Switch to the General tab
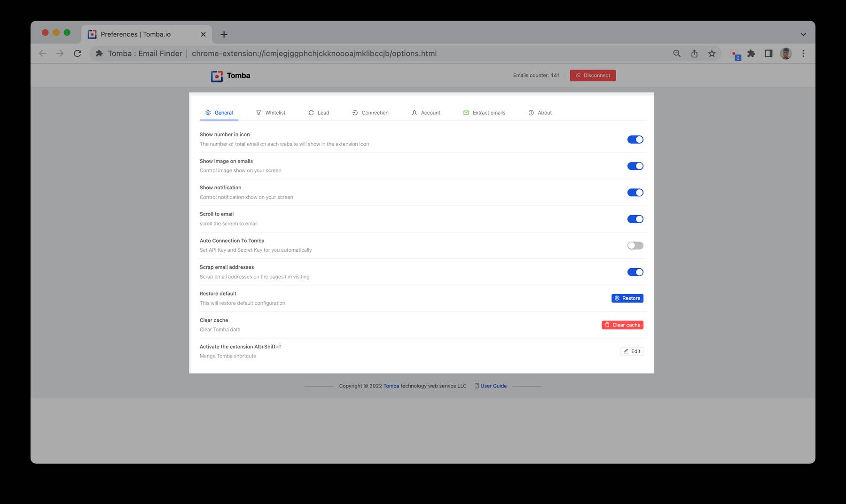 pyautogui.click(x=219, y=113)
